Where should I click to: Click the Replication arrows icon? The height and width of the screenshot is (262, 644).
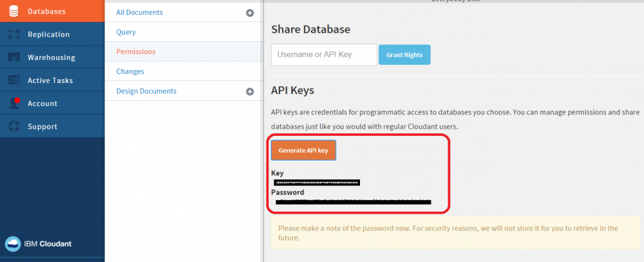pyautogui.click(x=14, y=34)
